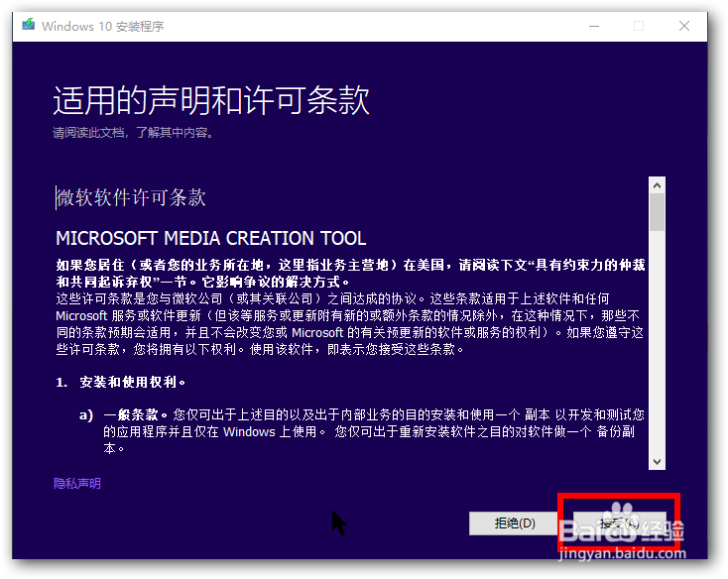Click the MICROSOFT MEDIA CREATION TOOL heading

click(x=211, y=239)
